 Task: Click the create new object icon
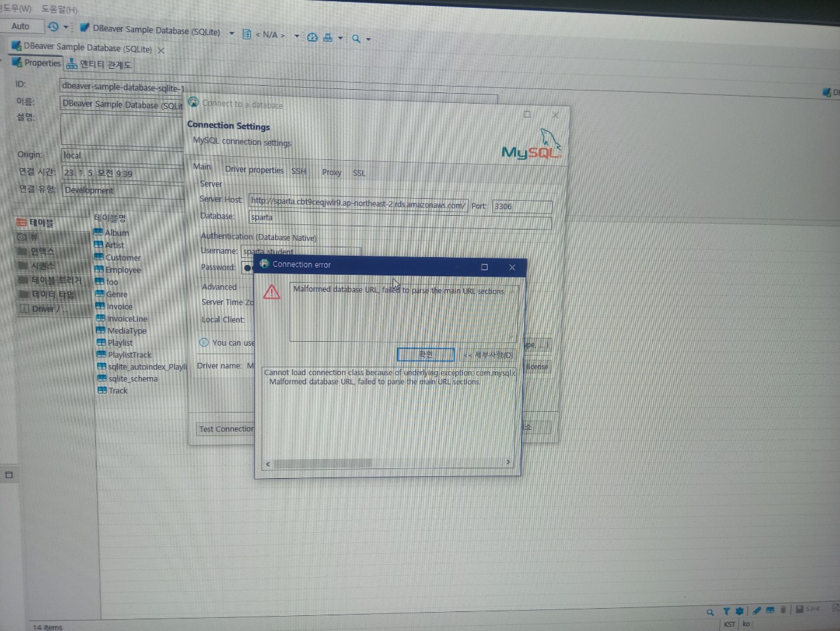(770, 610)
